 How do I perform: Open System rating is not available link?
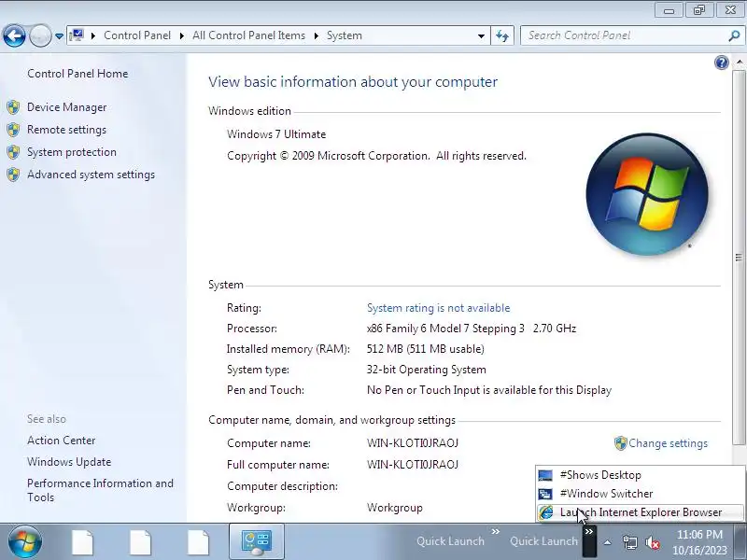[x=438, y=308]
